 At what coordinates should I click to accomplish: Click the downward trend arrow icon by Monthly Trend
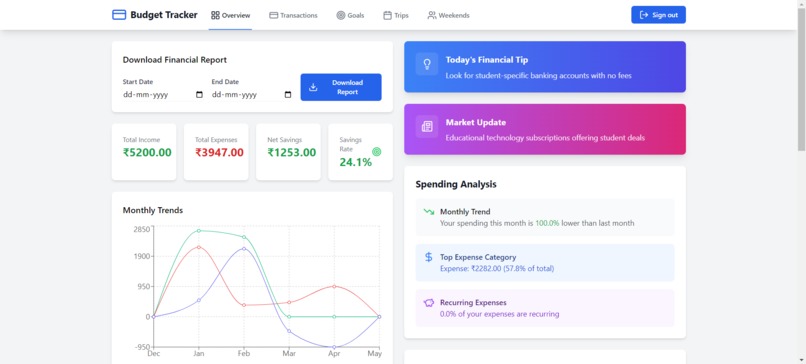click(429, 211)
